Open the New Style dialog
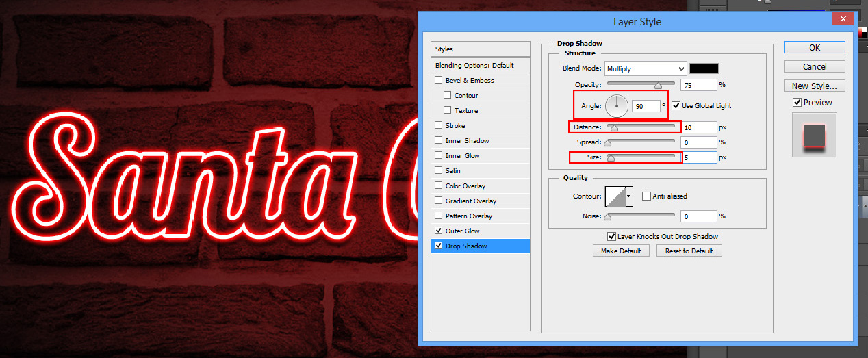Image resolution: width=868 pixels, height=358 pixels. (814, 86)
